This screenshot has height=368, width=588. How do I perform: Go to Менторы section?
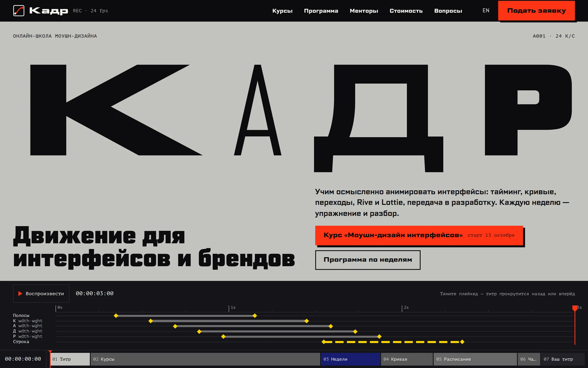[x=364, y=11]
